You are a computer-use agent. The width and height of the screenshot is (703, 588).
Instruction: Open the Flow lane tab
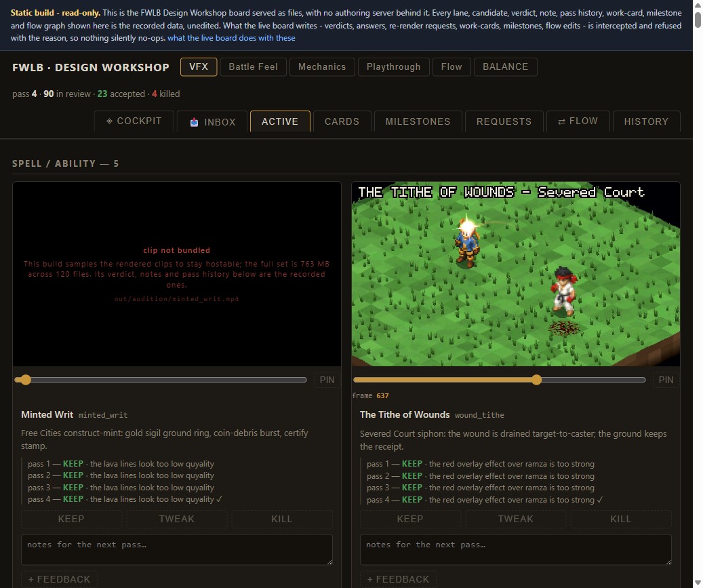click(451, 67)
